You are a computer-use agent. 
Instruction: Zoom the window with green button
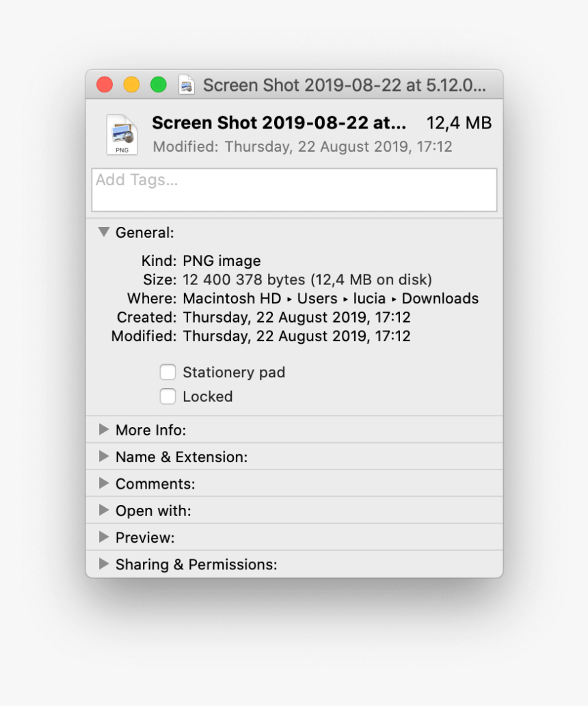[159, 85]
